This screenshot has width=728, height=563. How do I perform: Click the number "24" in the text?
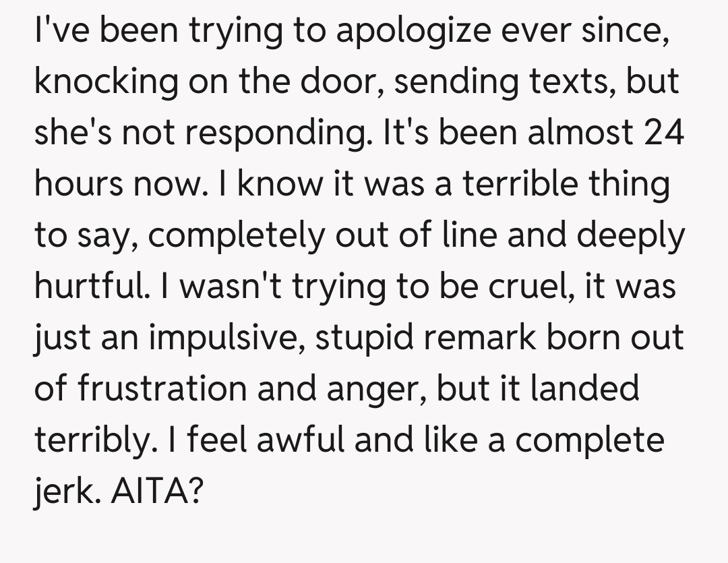click(663, 132)
